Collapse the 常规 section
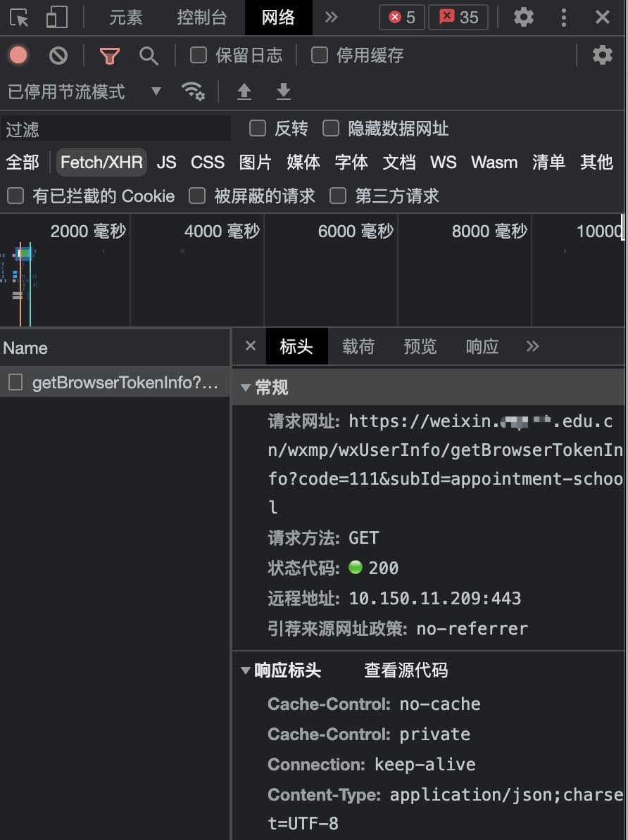The image size is (628, 840). [x=246, y=388]
